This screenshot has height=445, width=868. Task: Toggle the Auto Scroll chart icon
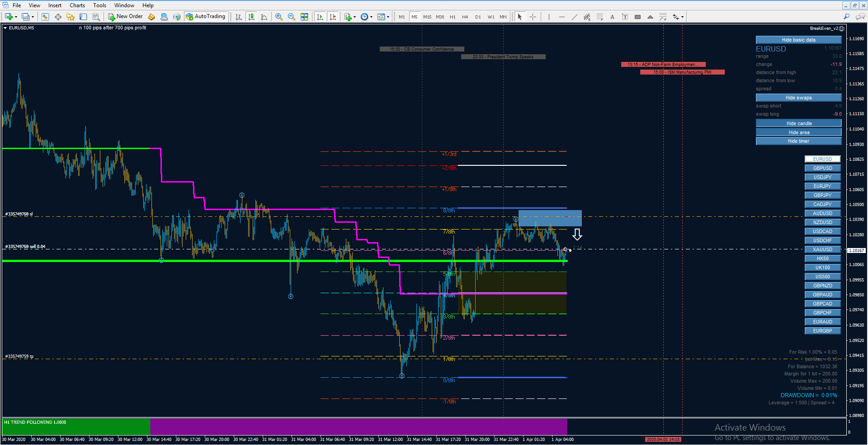pyautogui.click(x=320, y=17)
